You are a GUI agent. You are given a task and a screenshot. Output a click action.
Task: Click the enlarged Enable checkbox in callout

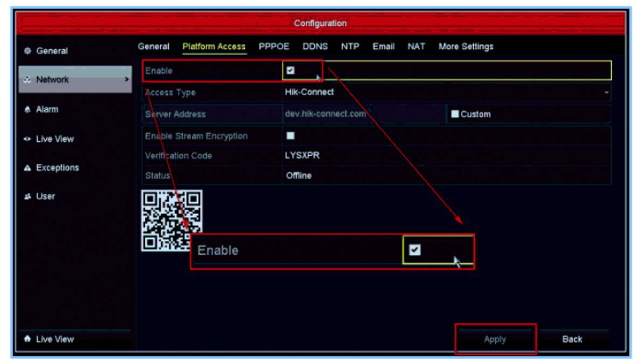(x=415, y=249)
